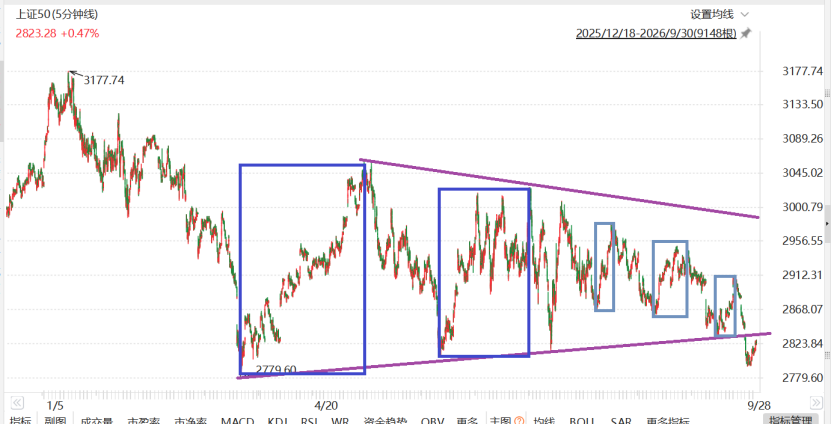This screenshot has height=424, width=831.
Task: Click the 3045.02 price axis label
Action: point(803,172)
